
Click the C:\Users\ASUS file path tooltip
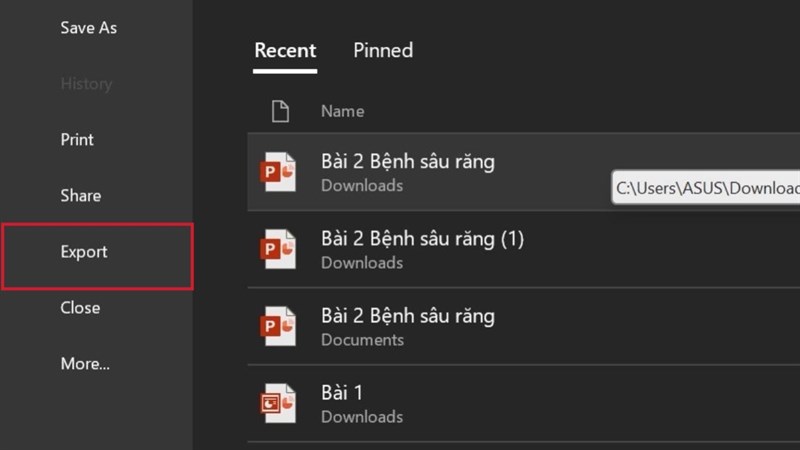(707, 188)
